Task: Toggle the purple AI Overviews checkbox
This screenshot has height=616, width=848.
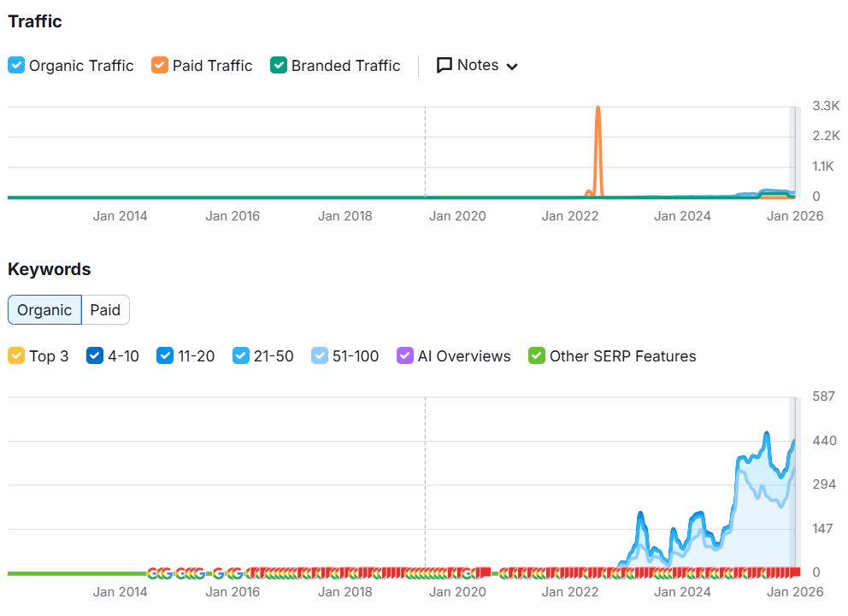Action: point(405,356)
